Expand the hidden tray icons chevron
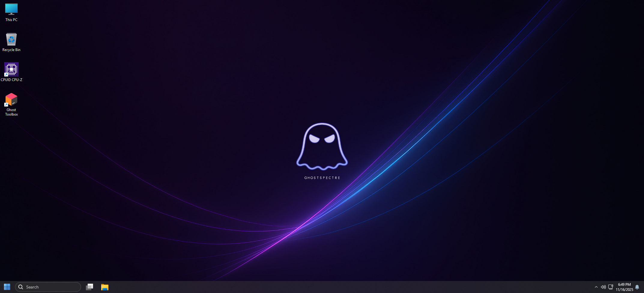This screenshot has height=293, width=644. (x=596, y=287)
